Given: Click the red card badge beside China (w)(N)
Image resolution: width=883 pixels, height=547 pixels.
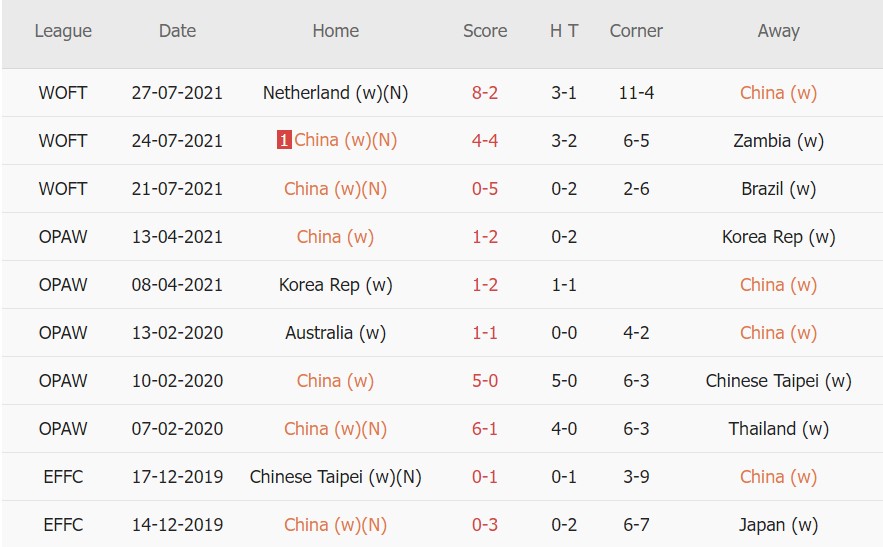Looking at the screenshot, I should pyautogui.click(x=284, y=140).
